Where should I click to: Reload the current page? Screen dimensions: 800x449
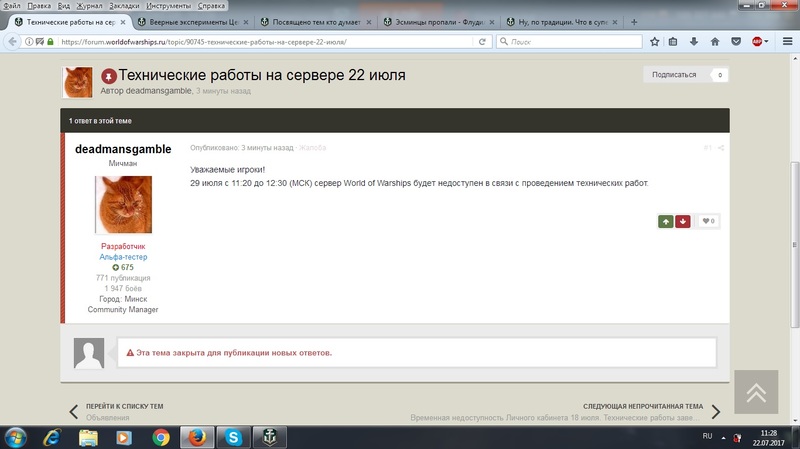pos(482,41)
